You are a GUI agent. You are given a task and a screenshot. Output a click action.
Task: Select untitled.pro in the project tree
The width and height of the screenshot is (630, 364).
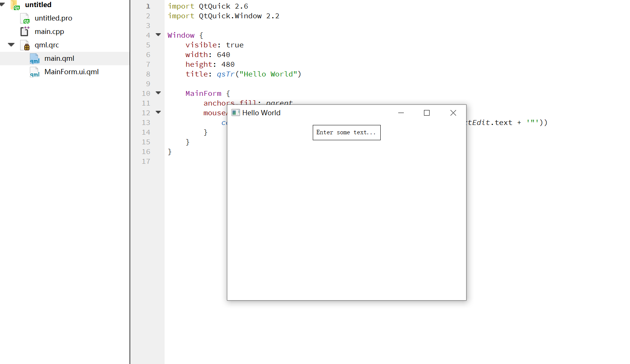53,18
